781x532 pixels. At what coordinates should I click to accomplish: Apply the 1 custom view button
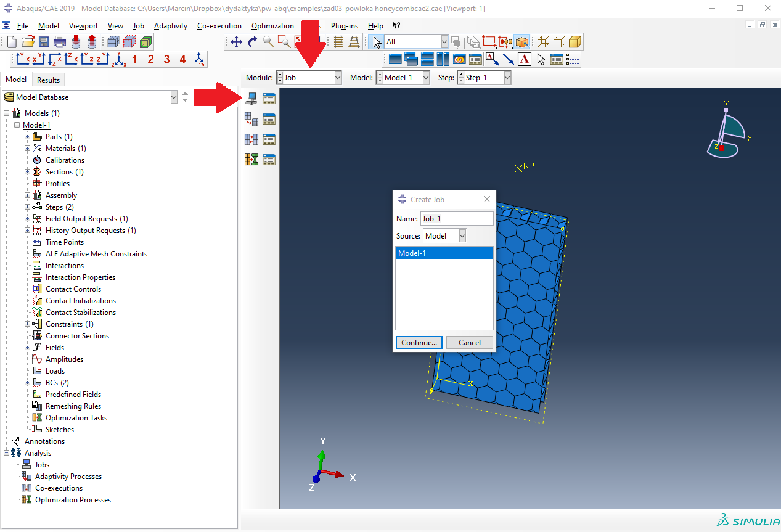[134, 59]
